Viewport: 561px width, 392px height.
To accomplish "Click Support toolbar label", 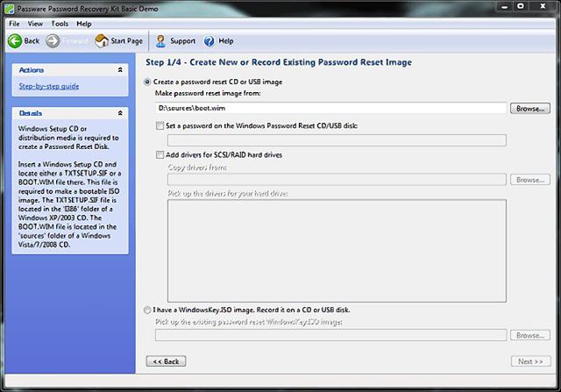I will click(x=183, y=41).
